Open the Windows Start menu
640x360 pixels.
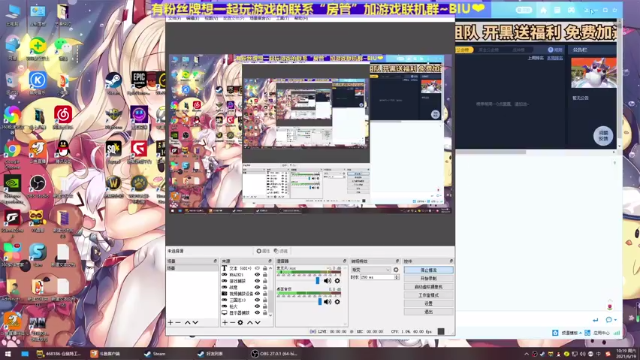[x=8, y=354]
